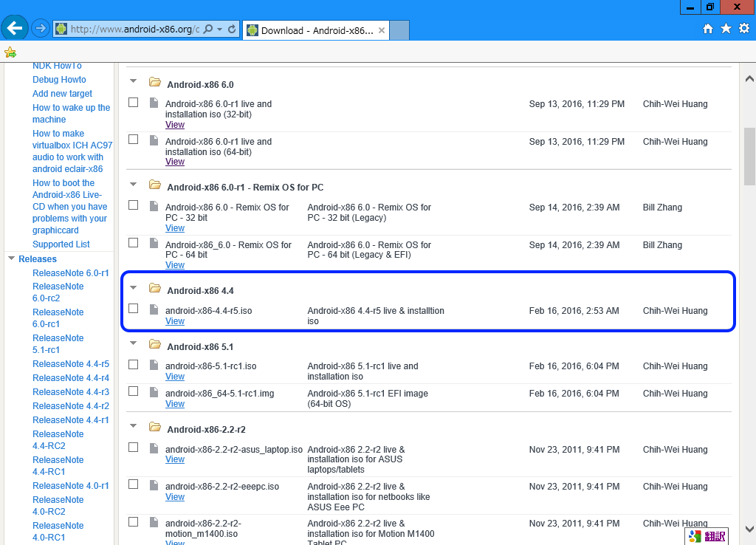Go back with the browser Back arrow
The image size is (756, 545).
point(15,29)
